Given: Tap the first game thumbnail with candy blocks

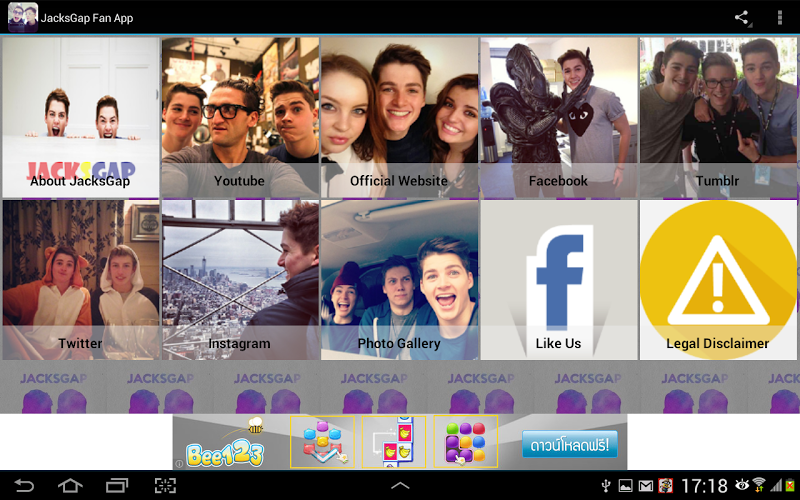Looking at the screenshot, I should (x=322, y=442).
